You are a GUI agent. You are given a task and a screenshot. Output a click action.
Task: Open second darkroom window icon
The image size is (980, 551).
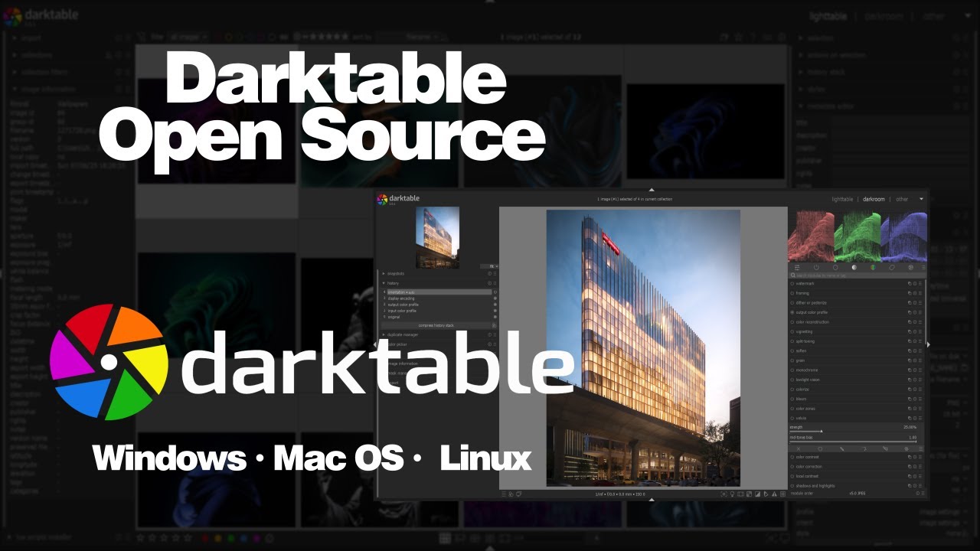pos(519,494)
